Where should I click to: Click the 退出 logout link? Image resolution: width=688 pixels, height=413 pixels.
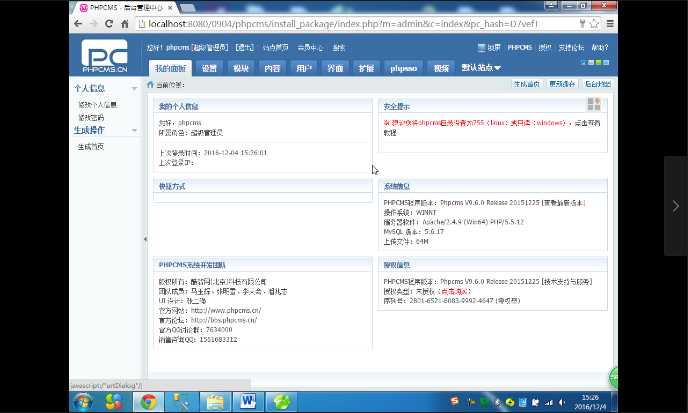(244, 47)
